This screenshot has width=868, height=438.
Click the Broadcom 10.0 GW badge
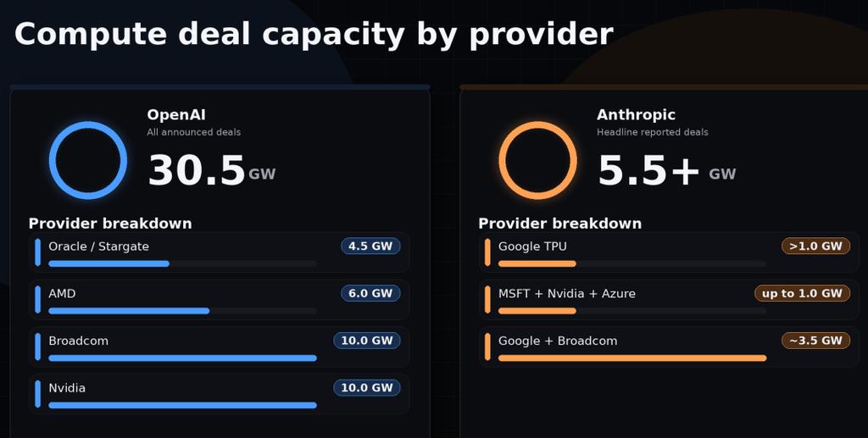(367, 341)
